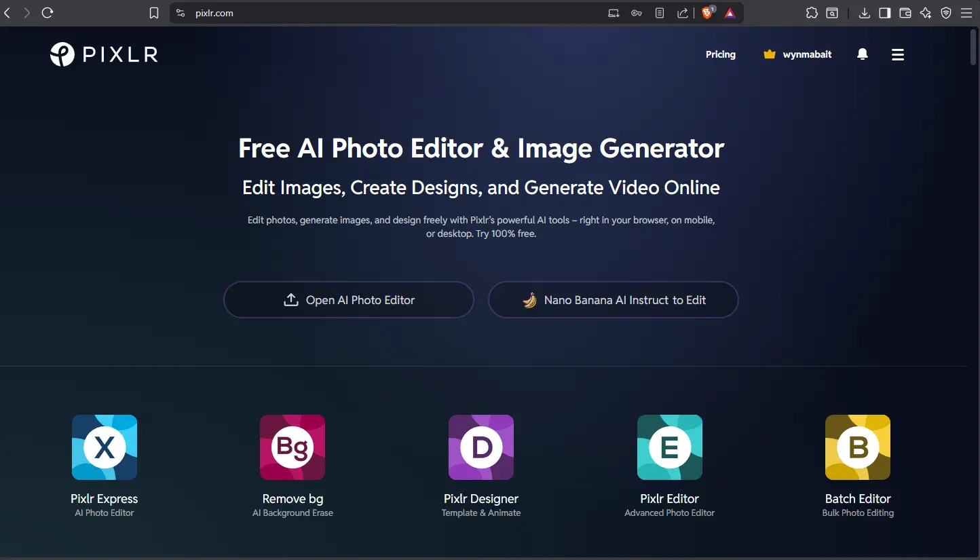Click the page vertical scrollbar thumb

coord(975,46)
